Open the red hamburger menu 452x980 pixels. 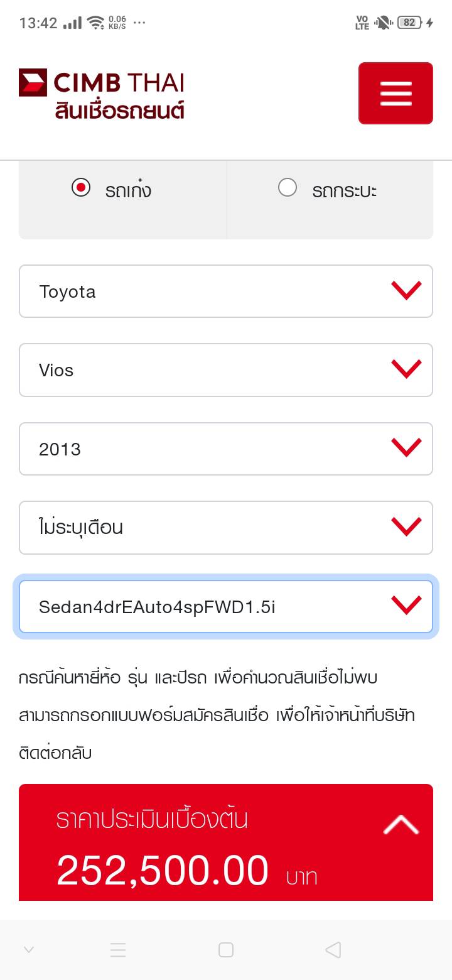(x=395, y=93)
